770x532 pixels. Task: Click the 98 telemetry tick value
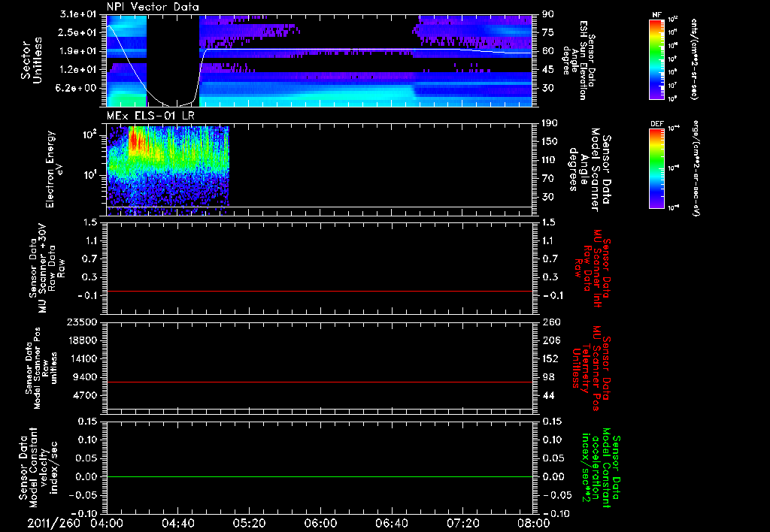click(x=548, y=377)
